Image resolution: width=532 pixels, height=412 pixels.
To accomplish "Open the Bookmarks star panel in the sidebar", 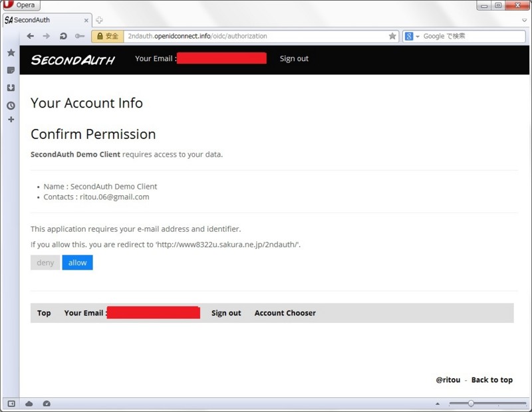I will [x=11, y=52].
